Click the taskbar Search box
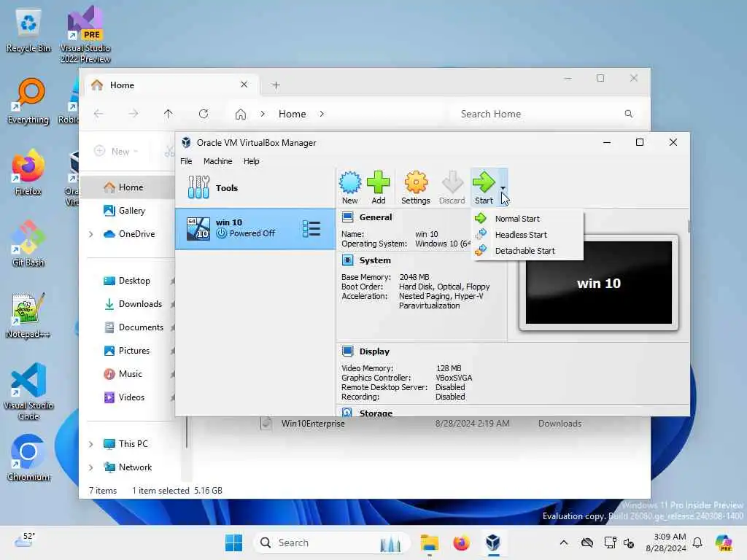 click(332, 542)
